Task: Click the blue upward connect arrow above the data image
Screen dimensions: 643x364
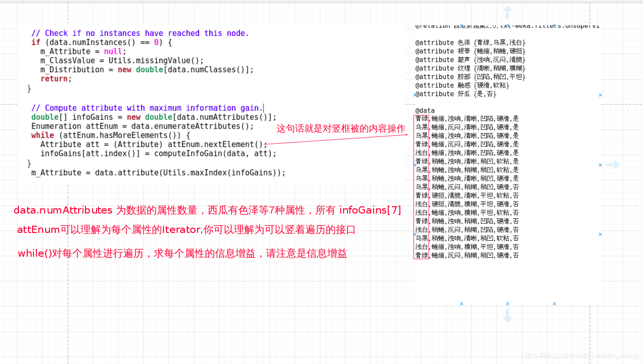Action: click(508, 13)
